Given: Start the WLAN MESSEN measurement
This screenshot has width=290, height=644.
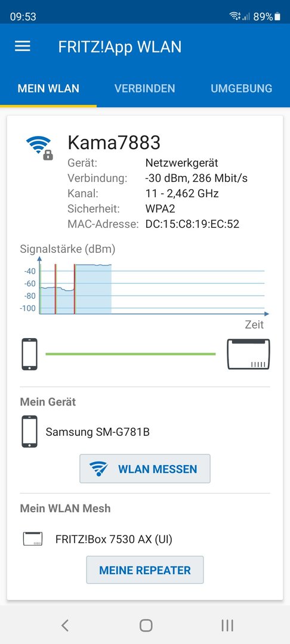Looking at the screenshot, I should click(145, 469).
